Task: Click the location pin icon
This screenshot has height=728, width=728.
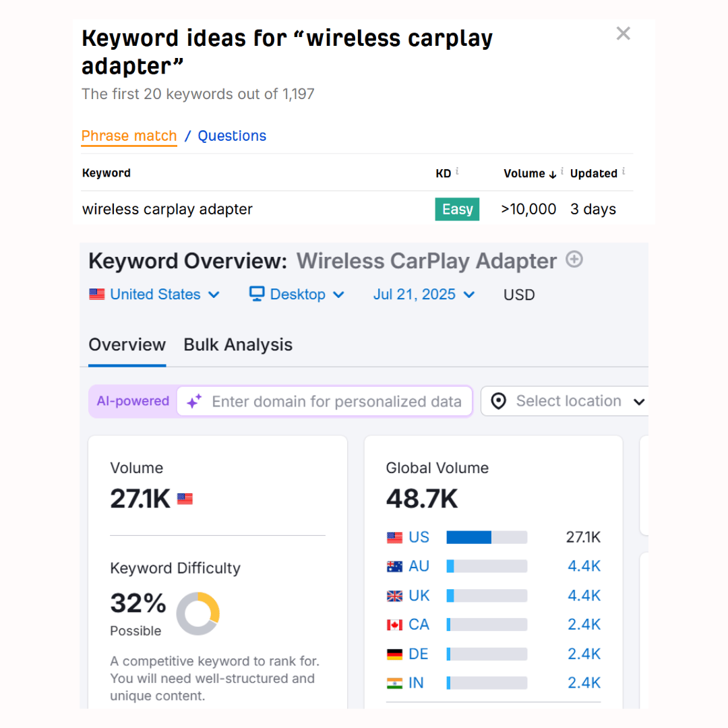Action: tap(499, 401)
